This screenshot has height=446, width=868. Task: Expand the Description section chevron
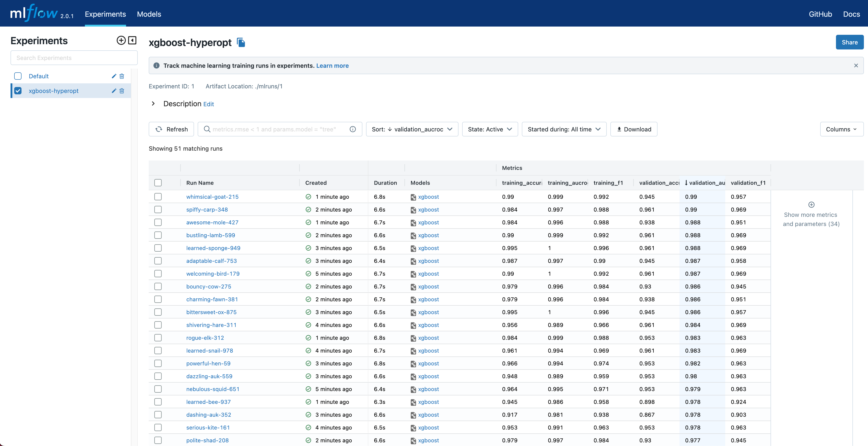[x=153, y=103]
